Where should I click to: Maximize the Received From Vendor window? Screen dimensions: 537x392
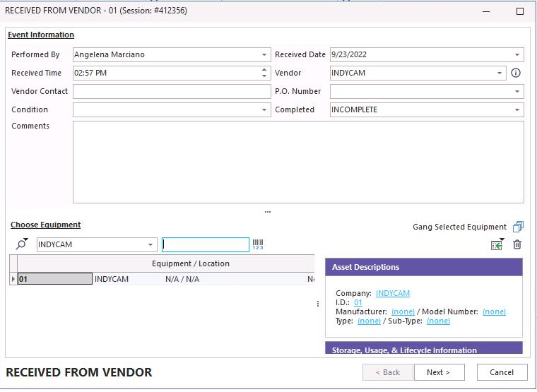pyautogui.click(x=520, y=11)
